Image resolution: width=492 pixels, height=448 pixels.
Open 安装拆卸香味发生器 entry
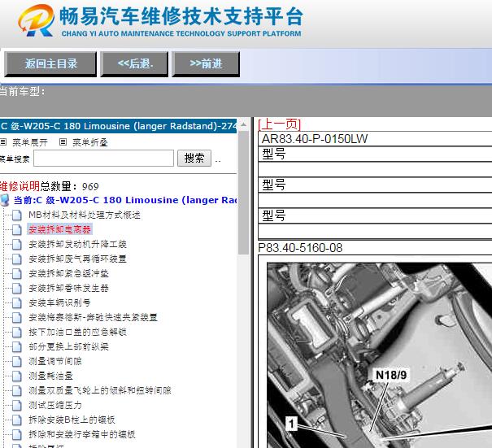[x=68, y=288]
